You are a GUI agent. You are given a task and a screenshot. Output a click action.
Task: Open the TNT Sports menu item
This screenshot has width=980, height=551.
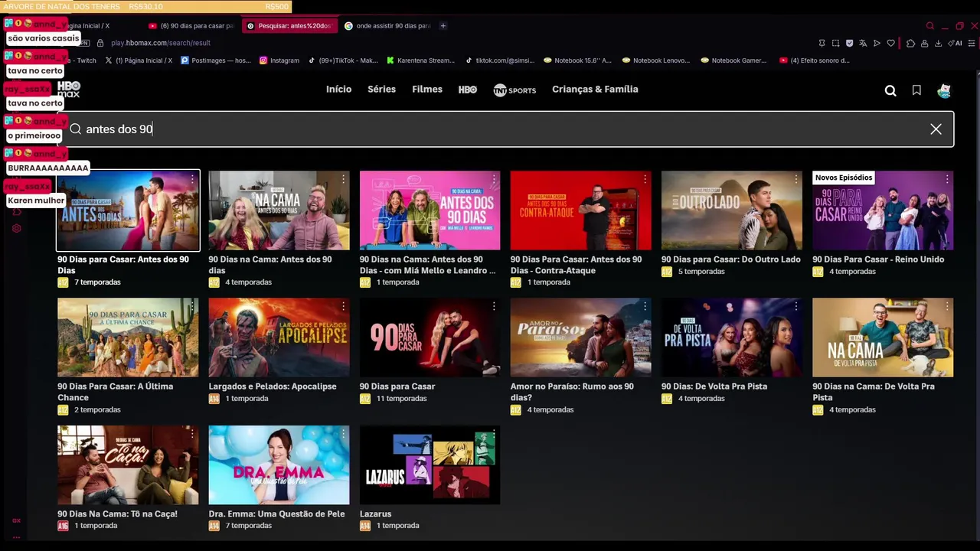pos(514,90)
